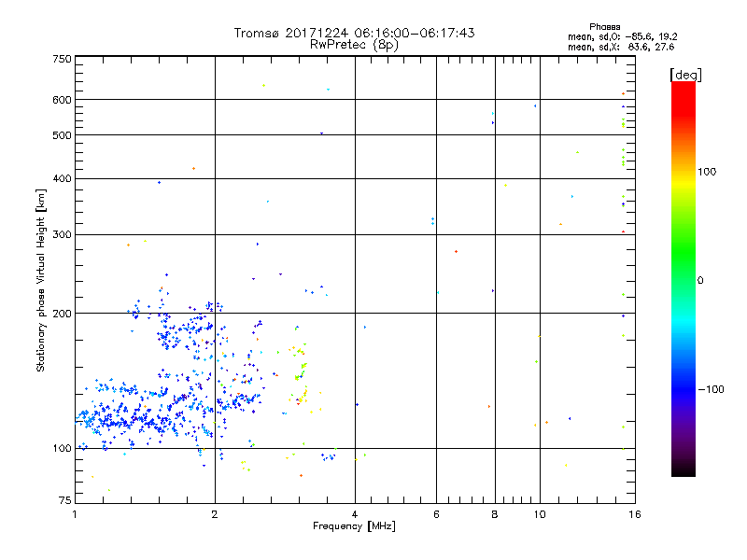Select the green region of the colorbar

[x=683, y=271]
